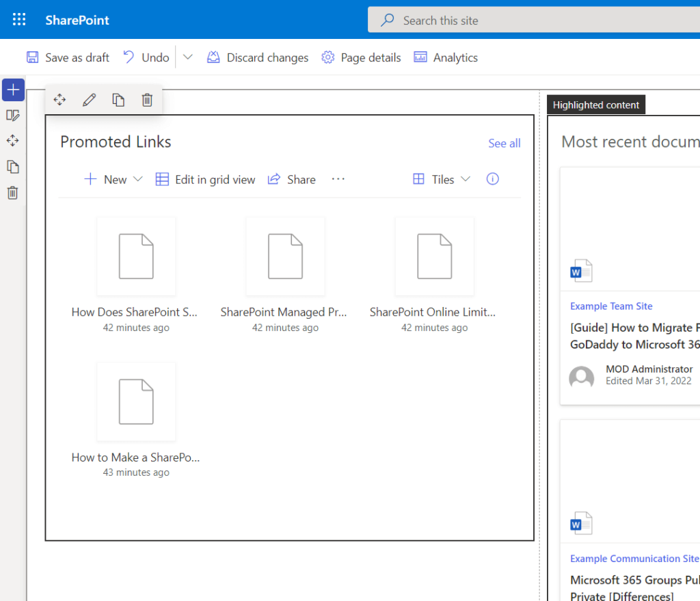Discard changes to the page
Screen dimensions: 700x601
[x=258, y=57]
